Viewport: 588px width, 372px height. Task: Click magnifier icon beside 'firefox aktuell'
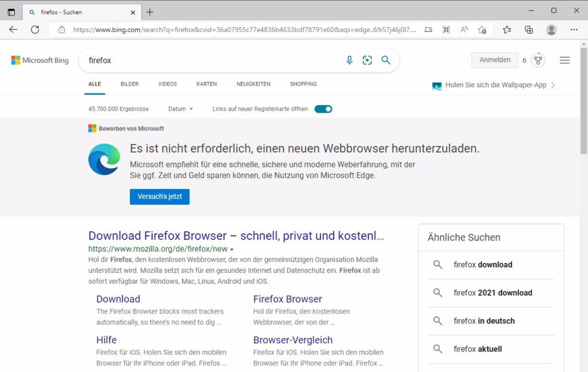pyautogui.click(x=438, y=349)
